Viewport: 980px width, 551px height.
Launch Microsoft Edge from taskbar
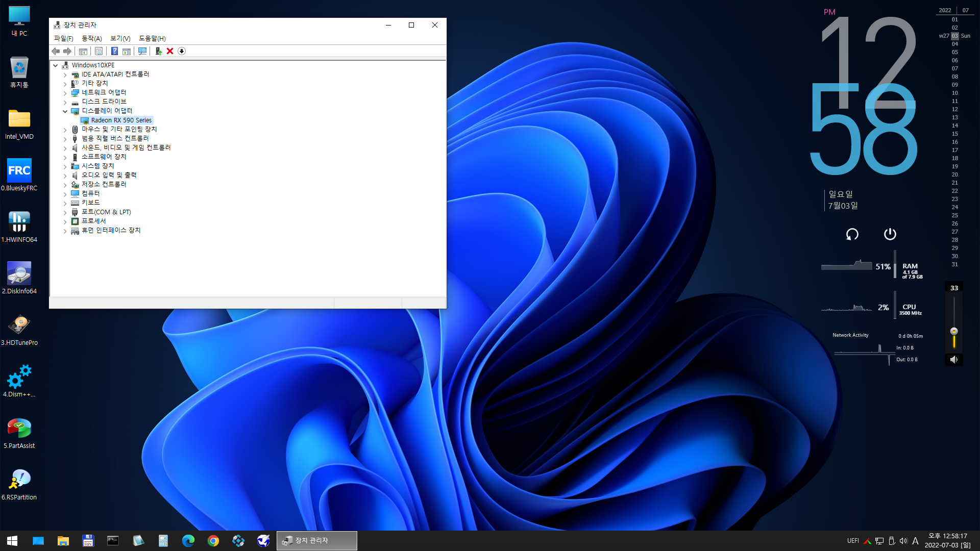click(188, 541)
